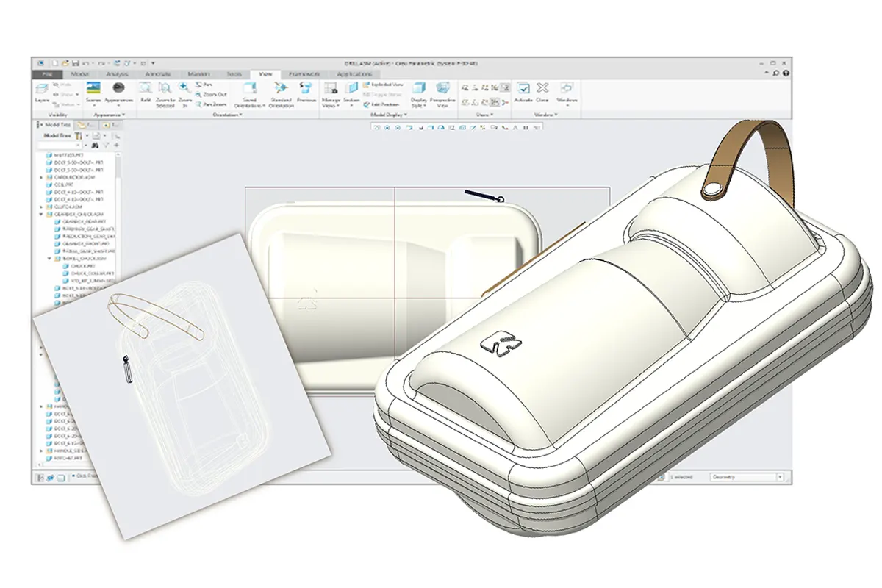Click the Zoom In magnifier icon

coord(184,89)
